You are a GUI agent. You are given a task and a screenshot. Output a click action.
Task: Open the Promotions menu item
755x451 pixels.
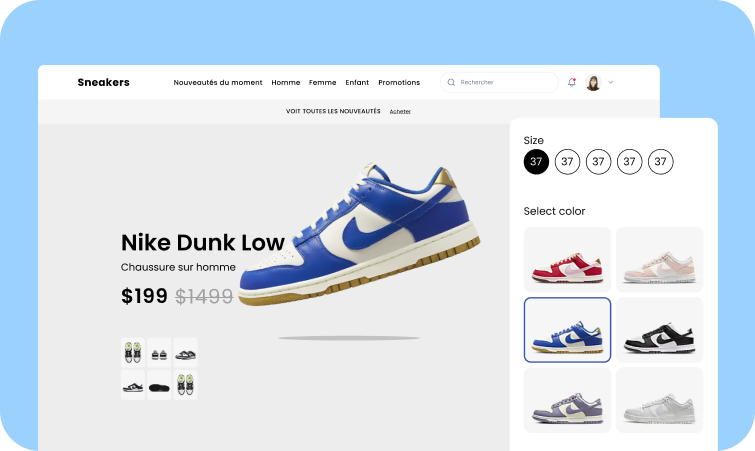click(x=399, y=82)
